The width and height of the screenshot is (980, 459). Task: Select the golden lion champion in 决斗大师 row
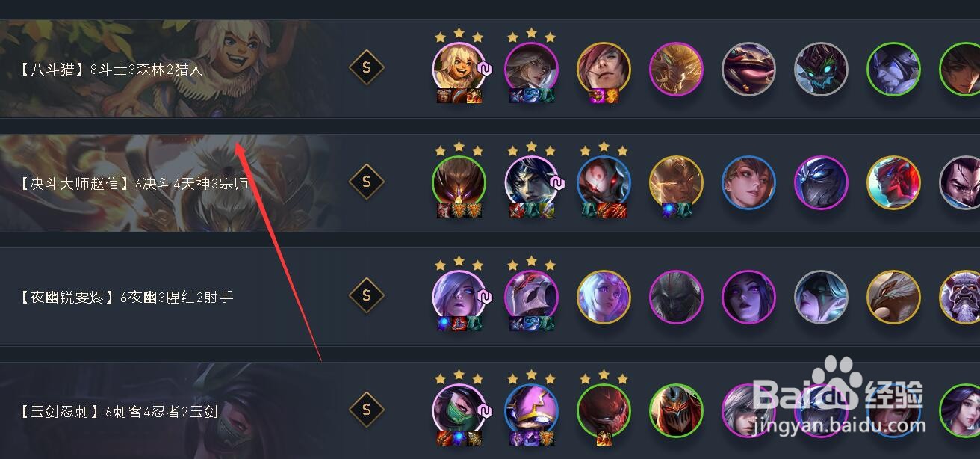pyautogui.click(x=676, y=182)
